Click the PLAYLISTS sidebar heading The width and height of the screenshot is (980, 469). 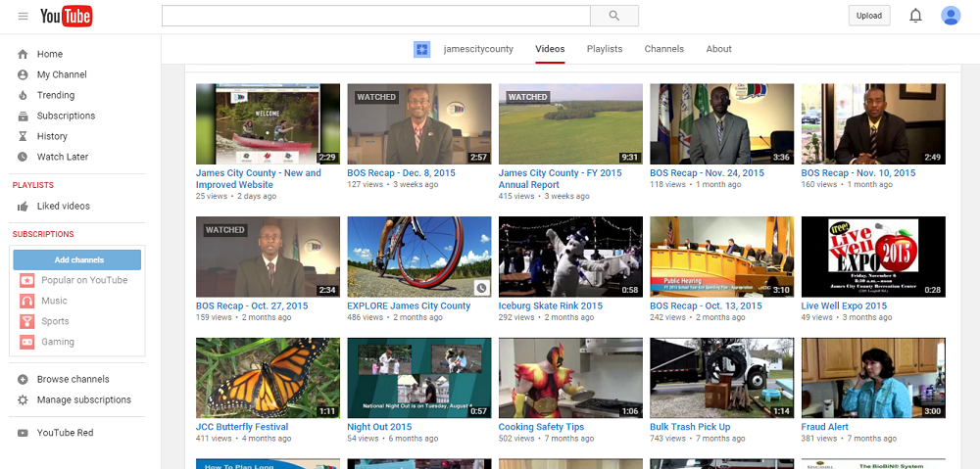[x=33, y=185]
